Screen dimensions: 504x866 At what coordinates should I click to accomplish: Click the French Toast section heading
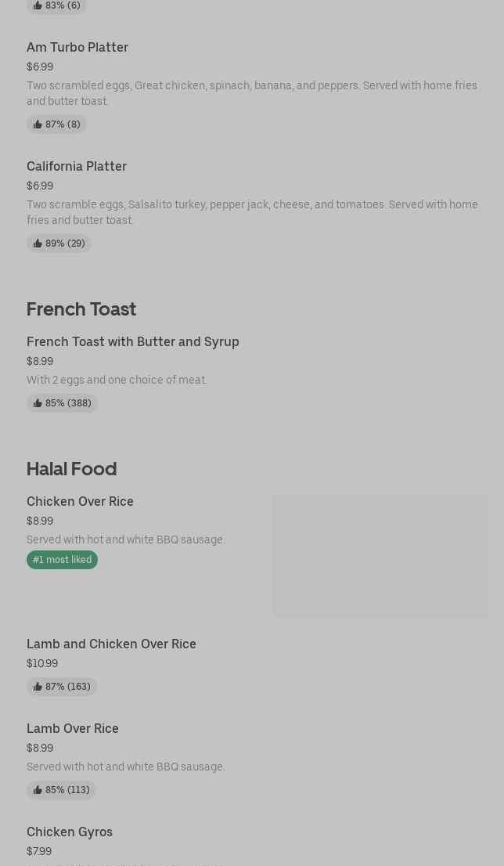click(81, 309)
